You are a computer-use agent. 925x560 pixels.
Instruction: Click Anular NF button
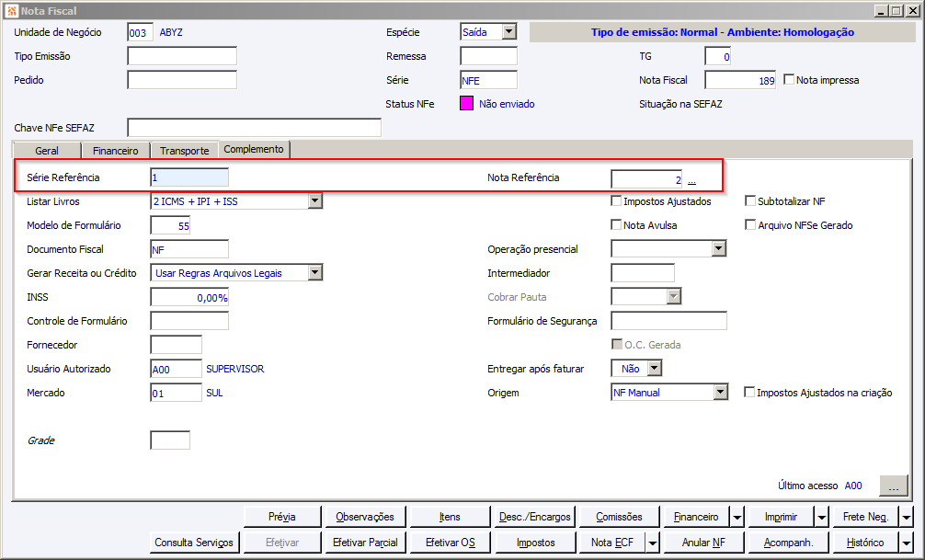703,543
